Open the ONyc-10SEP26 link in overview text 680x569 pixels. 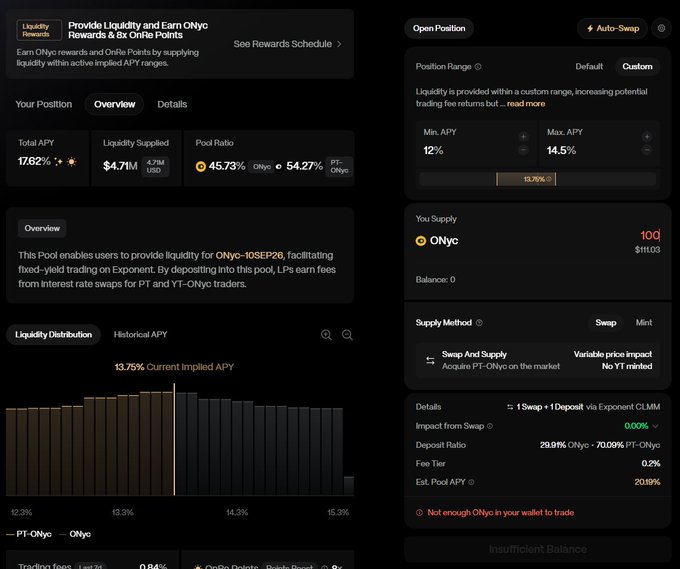(x=249, y=255)
